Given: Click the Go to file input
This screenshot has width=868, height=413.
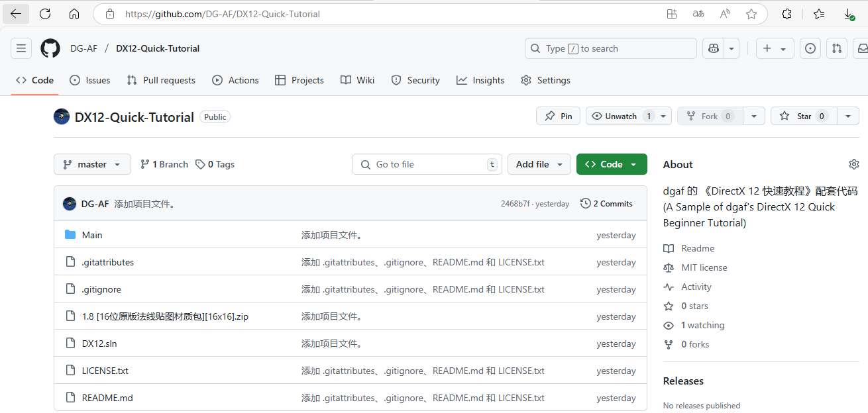Looking at the screenshot, I should coord(427,164).
